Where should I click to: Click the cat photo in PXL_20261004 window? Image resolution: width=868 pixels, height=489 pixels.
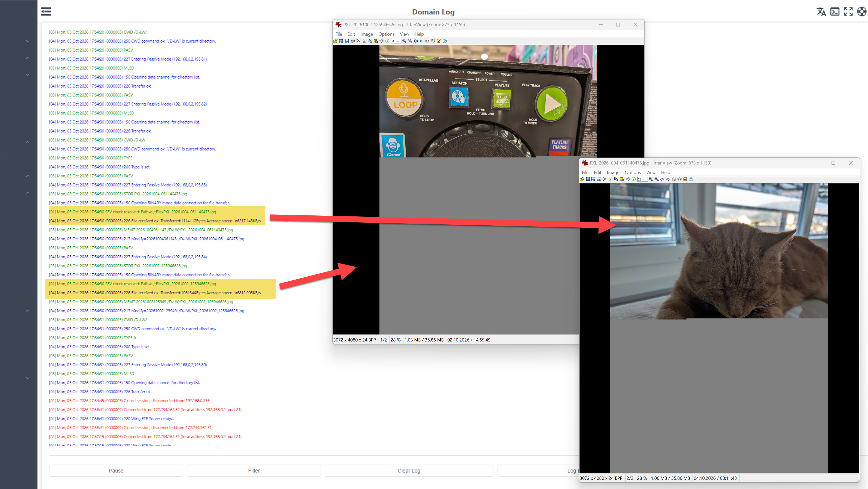[x=719, y=251]
